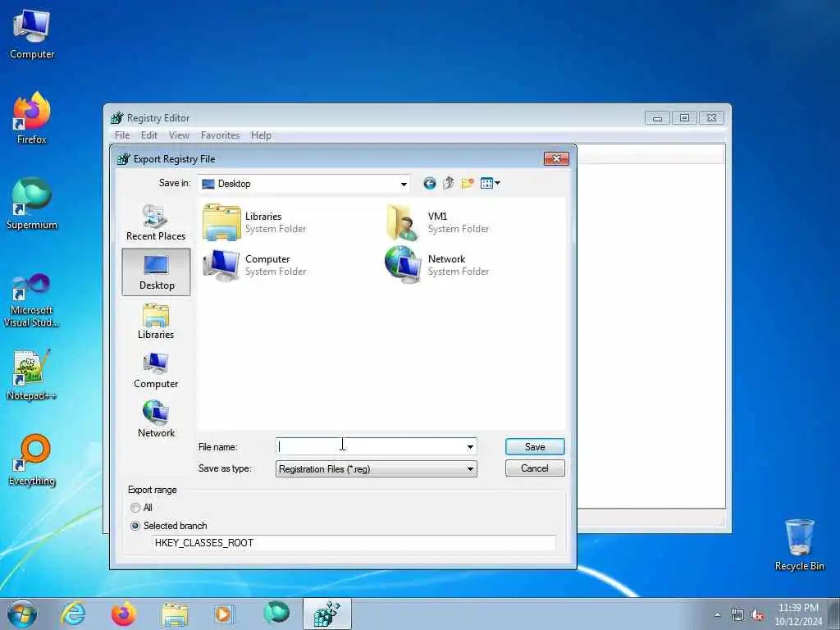
Task: Click the HKEY_CLASSES_ROOT branch field
Action: coord(354,543)
